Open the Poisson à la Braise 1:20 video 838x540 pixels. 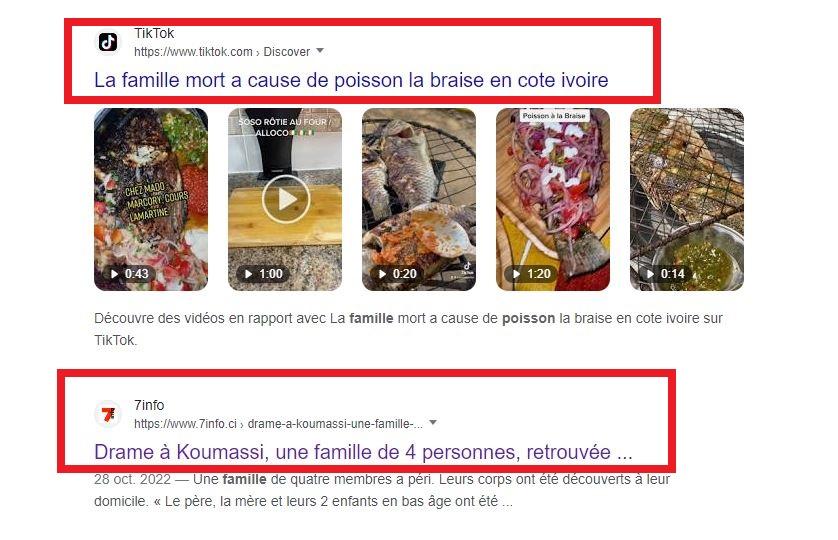point(553,199)
